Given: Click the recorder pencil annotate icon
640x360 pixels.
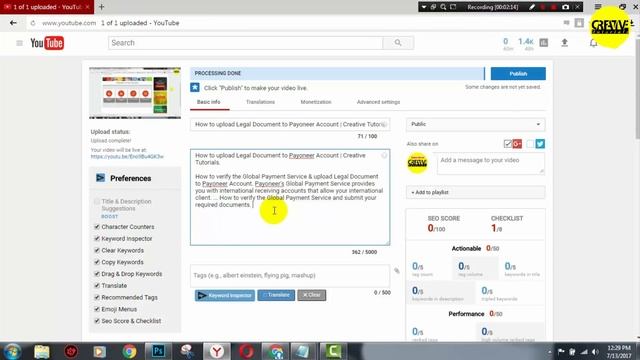Looking at the screenshot, I should 532,7.
